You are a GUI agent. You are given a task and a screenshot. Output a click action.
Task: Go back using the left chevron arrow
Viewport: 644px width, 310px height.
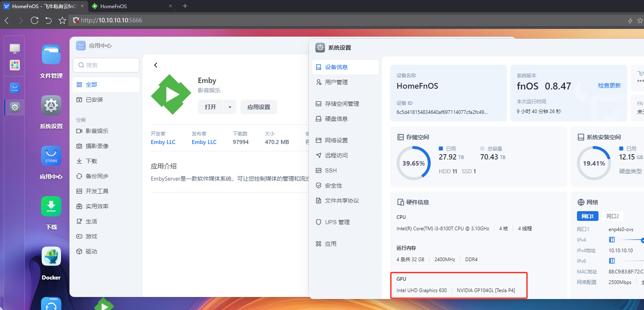point(156,65)
